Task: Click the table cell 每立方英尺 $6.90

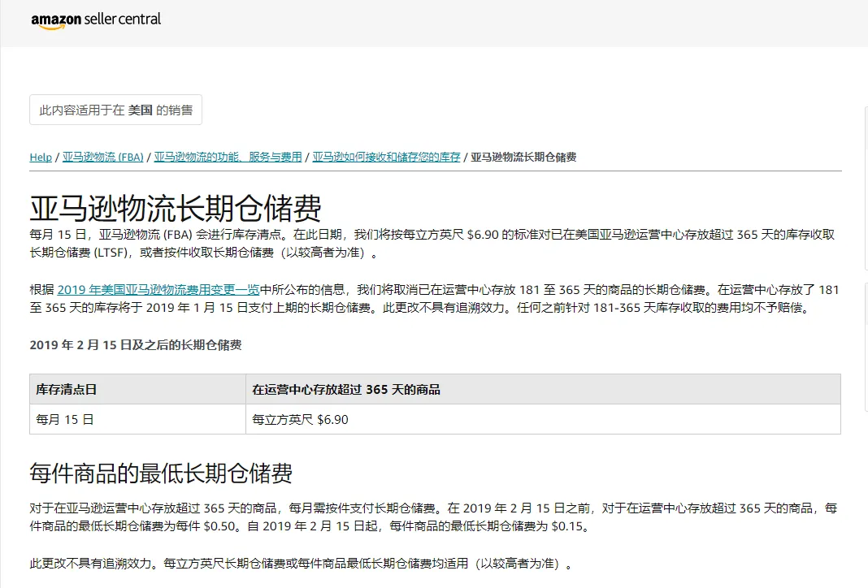Action: (x=543, y=419)
